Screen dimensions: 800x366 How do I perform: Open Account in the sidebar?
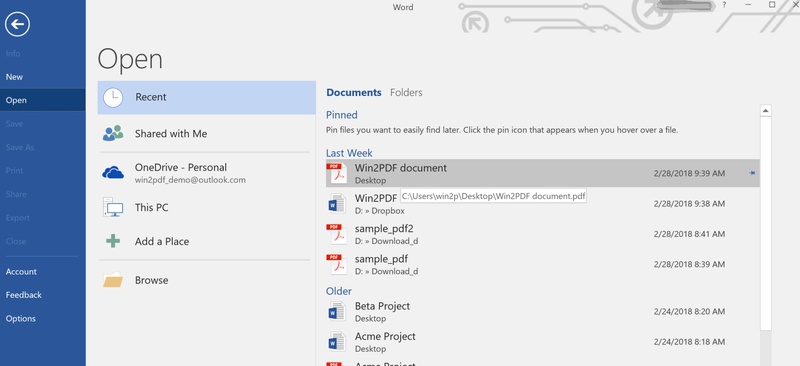[21, 272]
